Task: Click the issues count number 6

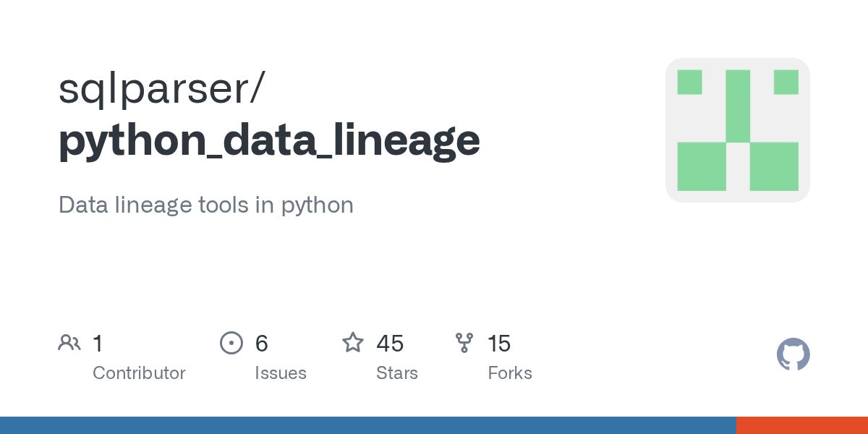Action: click(261, 343)
